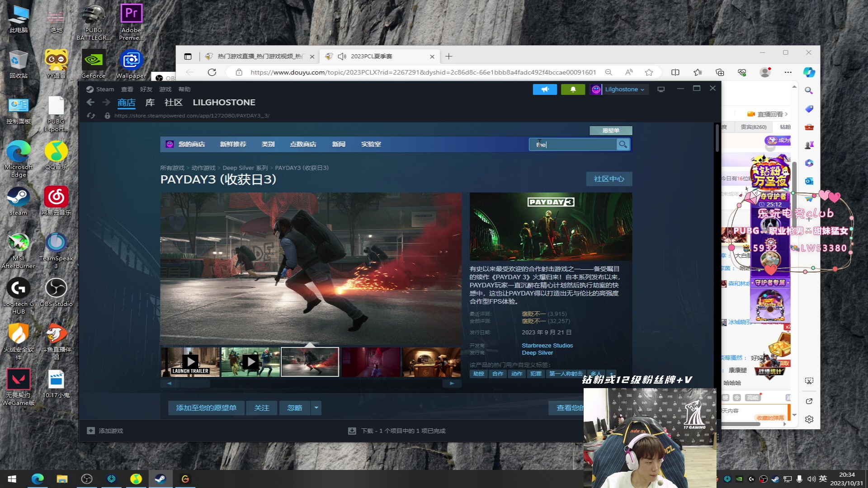Click Edge sidebar search icon

pyautogui.click(x=809, y=90)
